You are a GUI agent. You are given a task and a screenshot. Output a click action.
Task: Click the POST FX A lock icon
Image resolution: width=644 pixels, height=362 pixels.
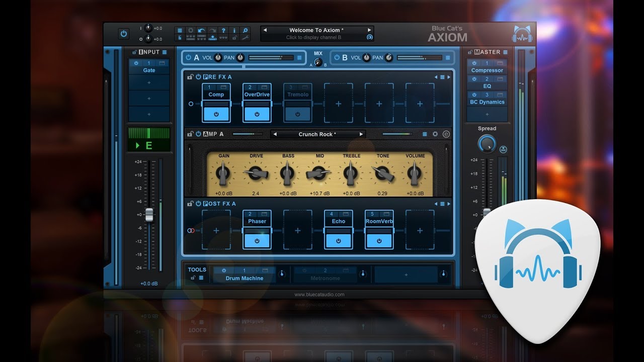(190, 204)
